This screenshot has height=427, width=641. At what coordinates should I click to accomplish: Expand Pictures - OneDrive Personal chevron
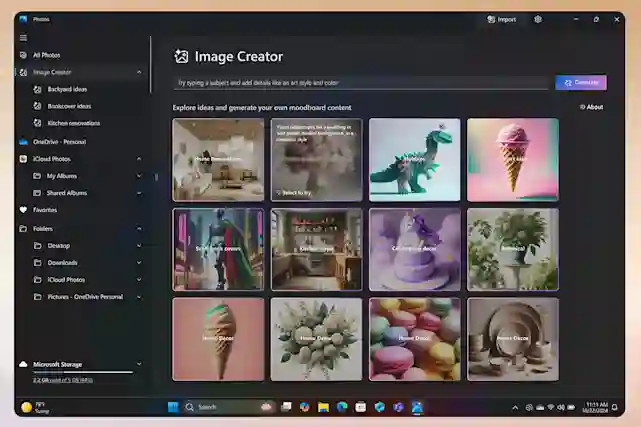coord(139,297)
